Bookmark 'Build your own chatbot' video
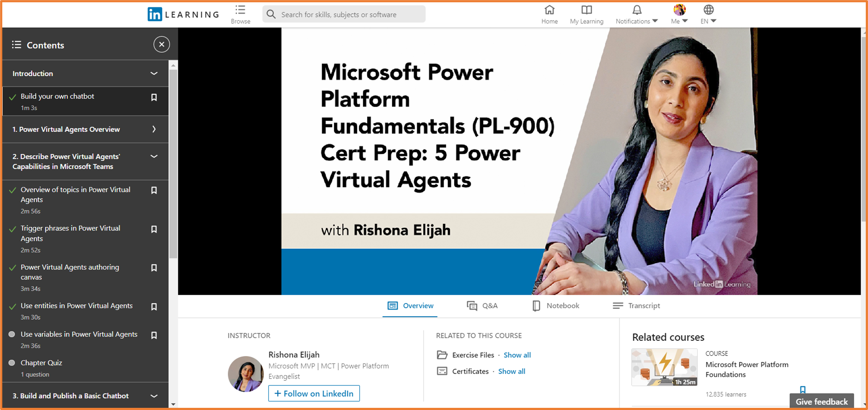 (154, 97)
